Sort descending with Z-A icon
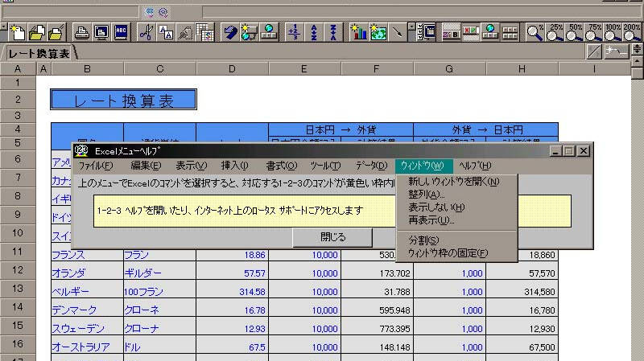Viewport: 644px width, 361px height. [x=332, y=32]
